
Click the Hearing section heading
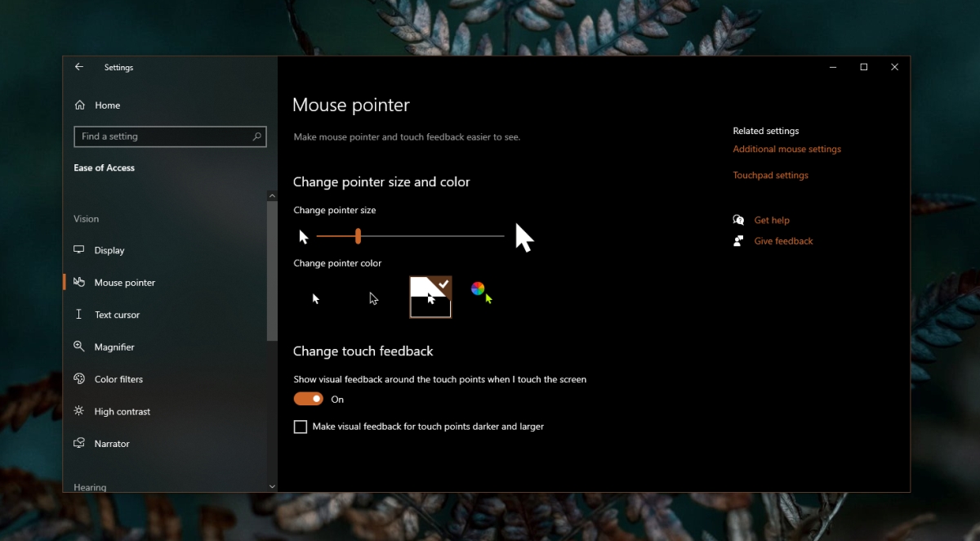click(90, 487)
